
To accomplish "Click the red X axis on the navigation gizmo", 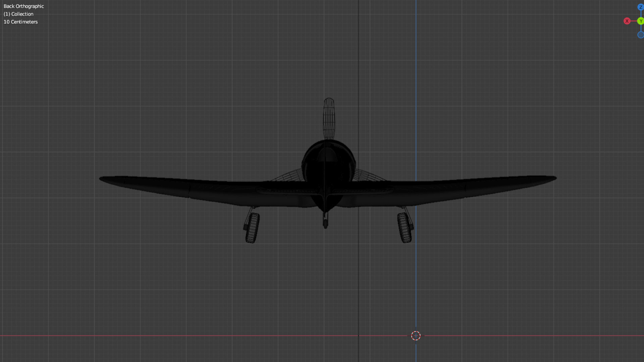I will click(x=627, y=21).
